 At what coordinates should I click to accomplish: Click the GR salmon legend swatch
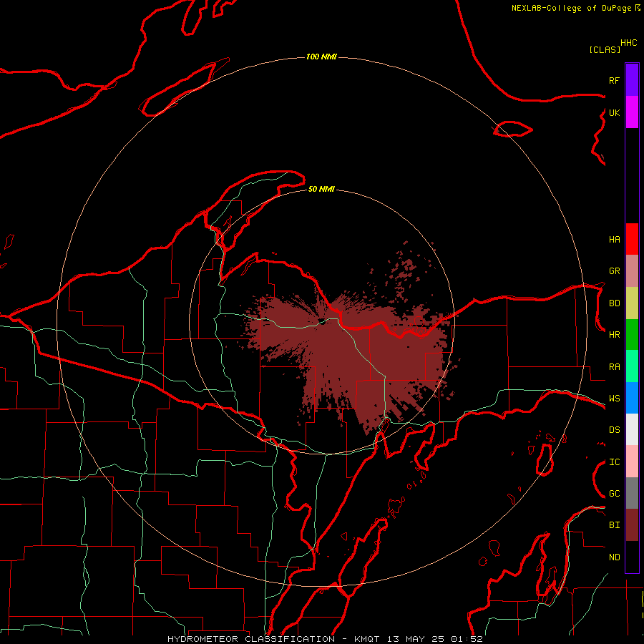632,271
